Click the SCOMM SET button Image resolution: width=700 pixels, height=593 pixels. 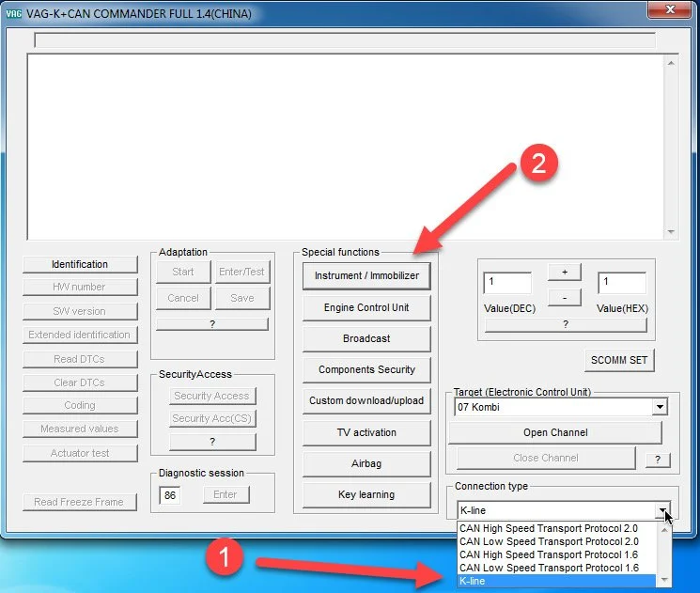click(x=619, y=360)
